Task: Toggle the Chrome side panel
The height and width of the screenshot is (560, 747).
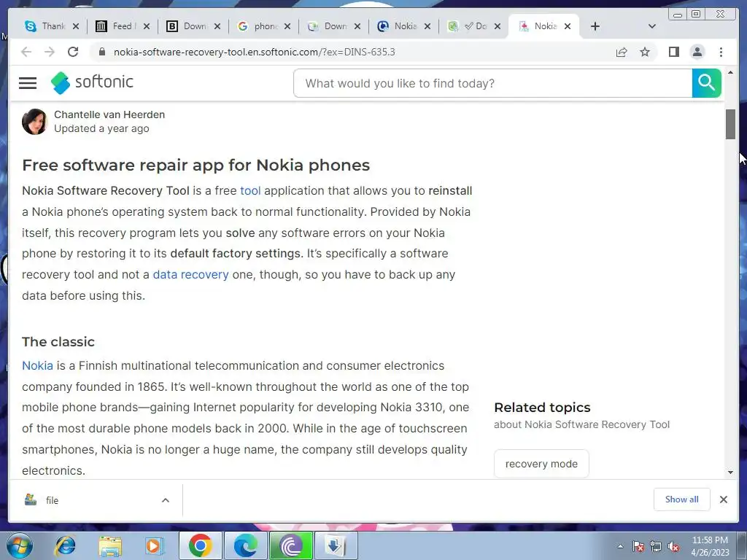Action: point(673,52)
